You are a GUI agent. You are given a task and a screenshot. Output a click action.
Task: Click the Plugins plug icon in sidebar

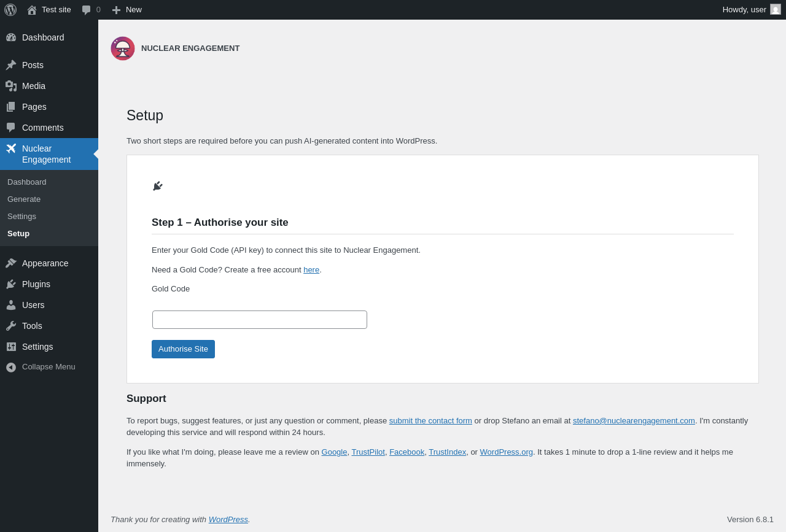click(x=11, y=284)
